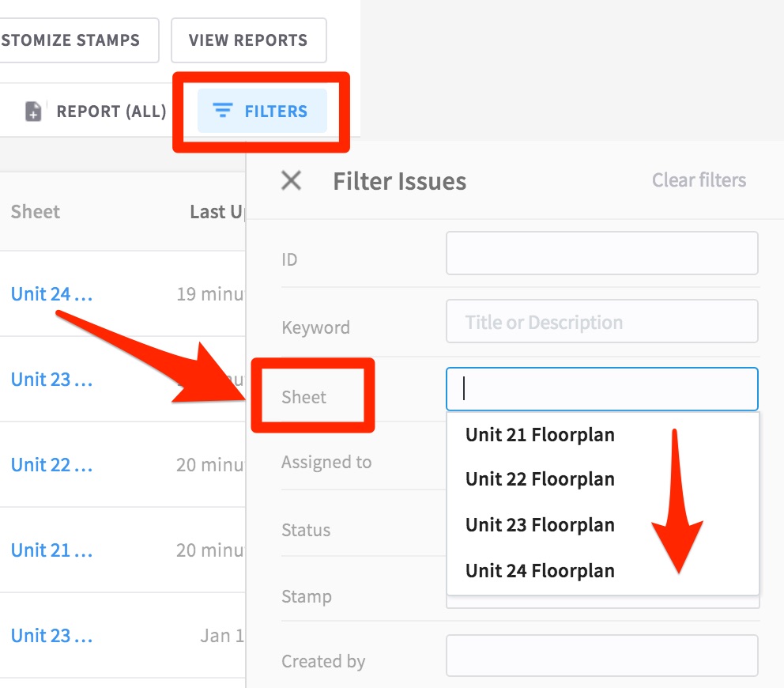Viewport: 784px width, 688px height.
Task: Click the Filter Issues panel title
Action: 399,181
